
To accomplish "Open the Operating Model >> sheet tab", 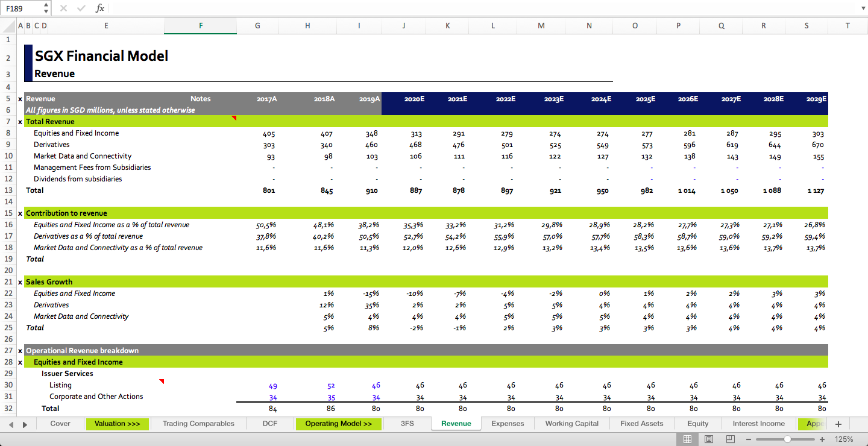I will (339, 424).
